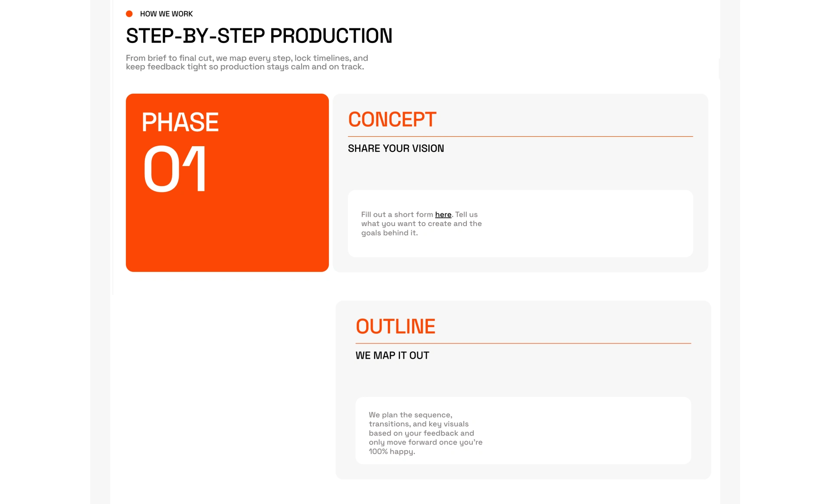
Task: Click the HOW WE WORK label
Action: tap(166, 14)
